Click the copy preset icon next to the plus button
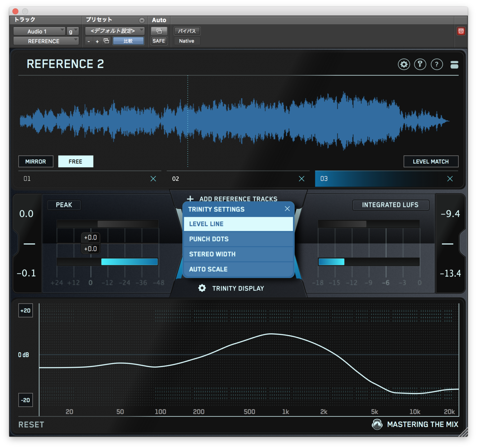The width and height of the screenshot is (477, 448). point(106,41)
